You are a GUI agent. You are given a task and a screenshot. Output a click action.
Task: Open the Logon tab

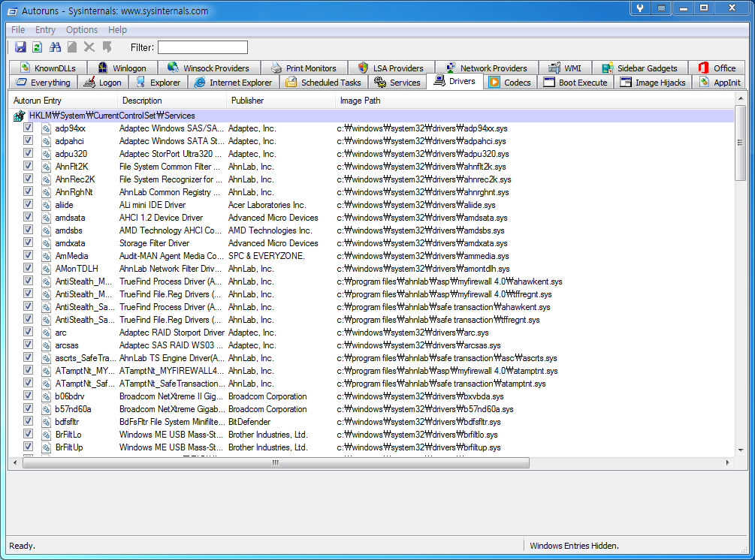point(103,83)
